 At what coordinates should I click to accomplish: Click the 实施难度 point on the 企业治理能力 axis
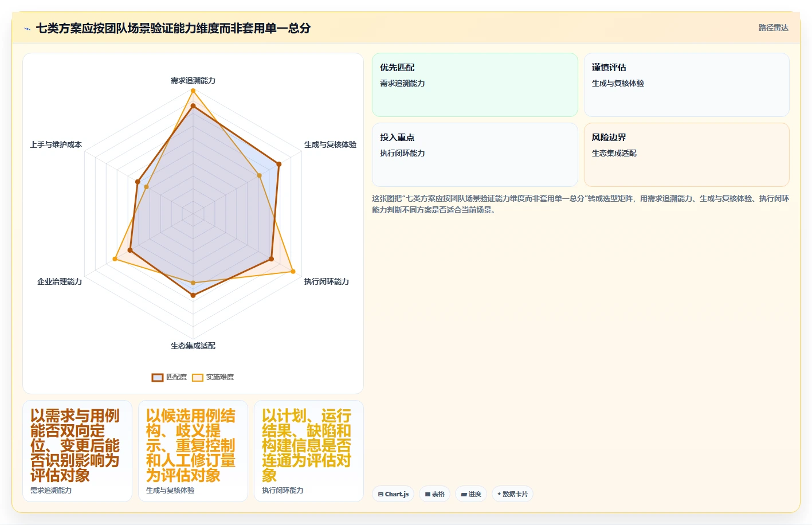click(115, 259)
